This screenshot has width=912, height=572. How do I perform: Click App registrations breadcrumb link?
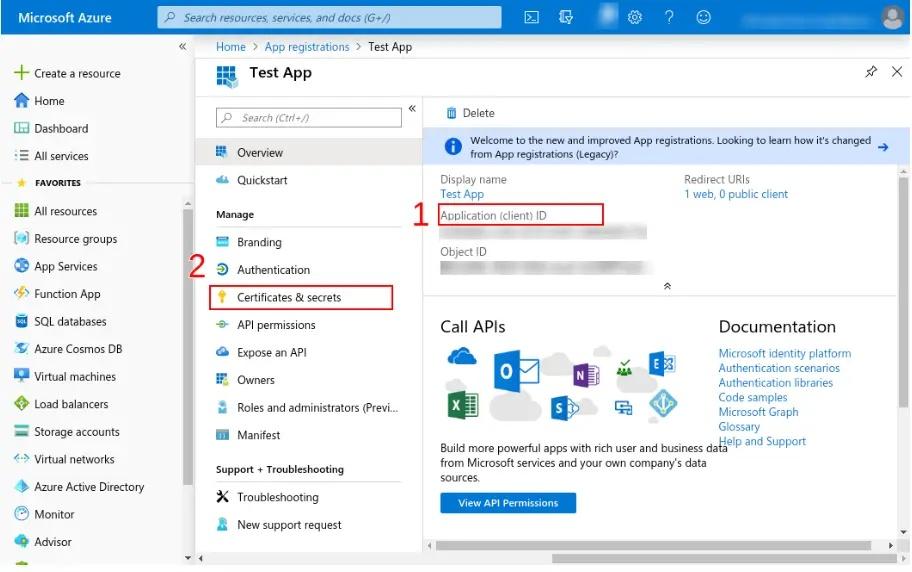[x=307, y=47]
